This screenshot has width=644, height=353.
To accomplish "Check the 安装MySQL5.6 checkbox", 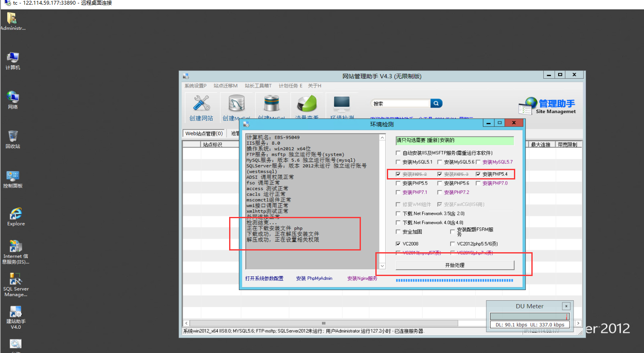I will point(440,162).
